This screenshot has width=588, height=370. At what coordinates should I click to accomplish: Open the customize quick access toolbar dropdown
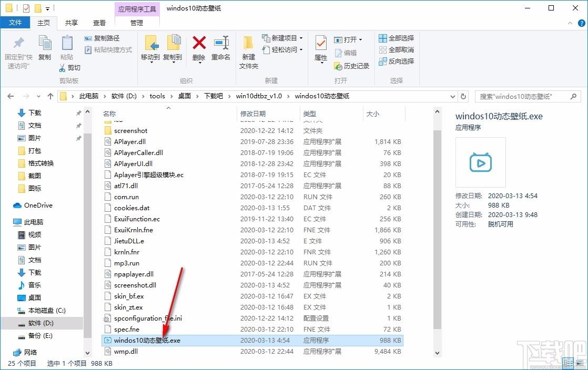(48, 8)
